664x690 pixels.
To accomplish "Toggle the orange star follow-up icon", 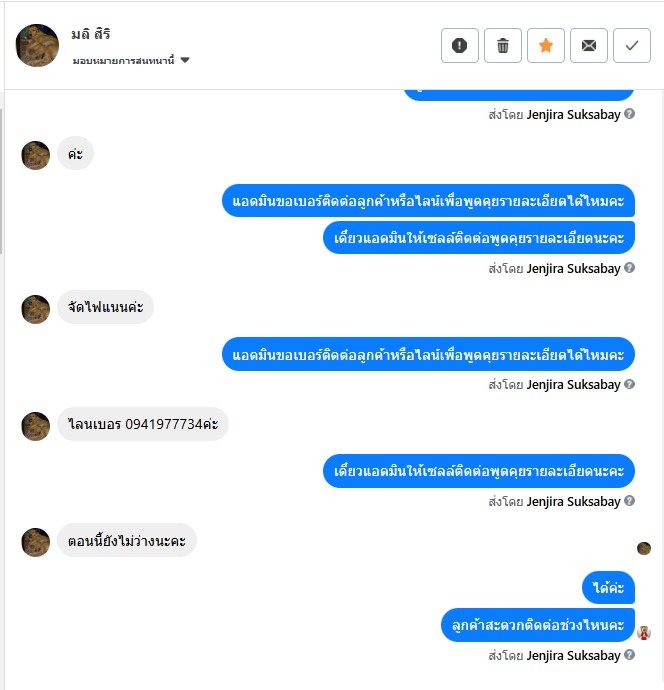I will (x=546, y=45).
